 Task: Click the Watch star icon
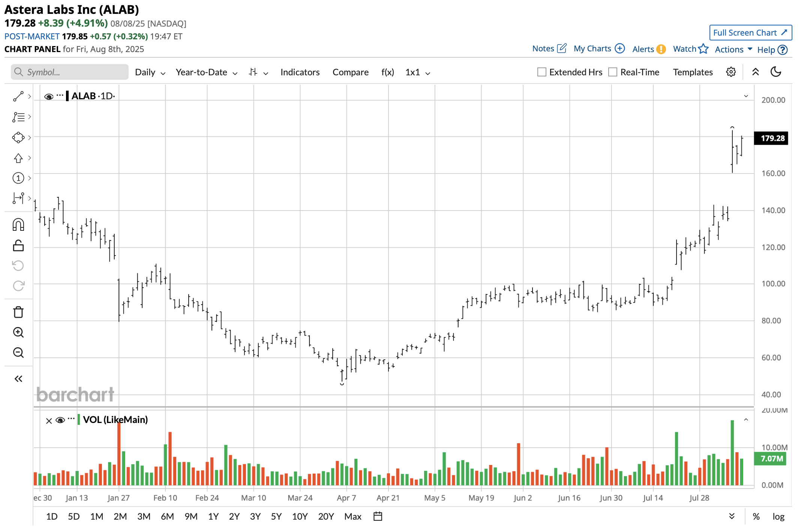703,49
